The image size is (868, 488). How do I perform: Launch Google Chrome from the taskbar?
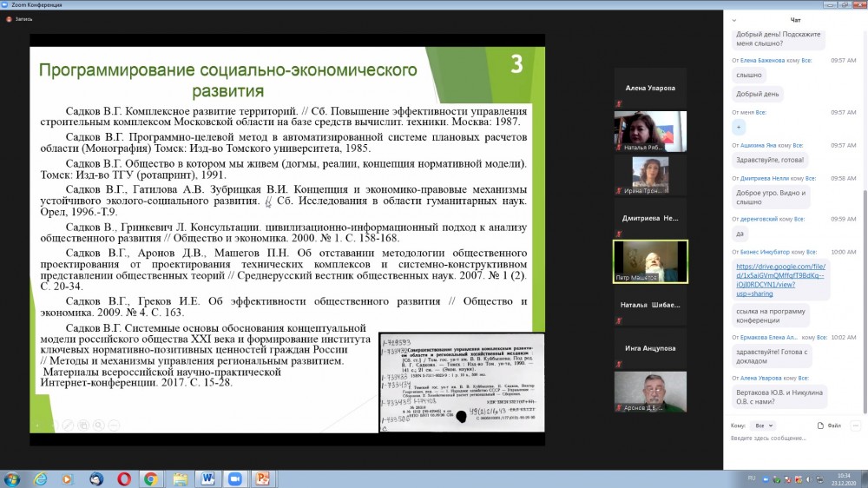point(151,478)
